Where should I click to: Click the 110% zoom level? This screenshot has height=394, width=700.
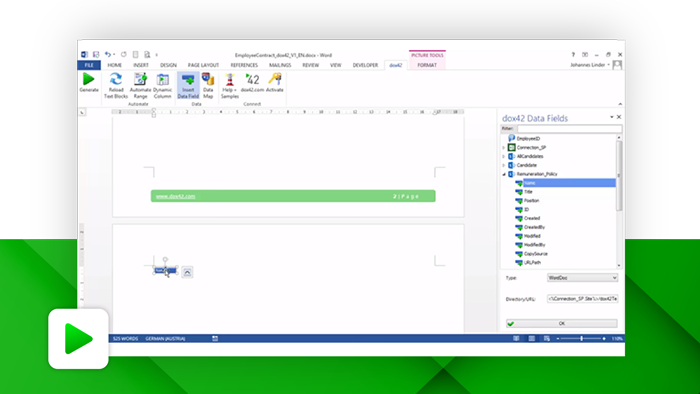click(617, 339)
